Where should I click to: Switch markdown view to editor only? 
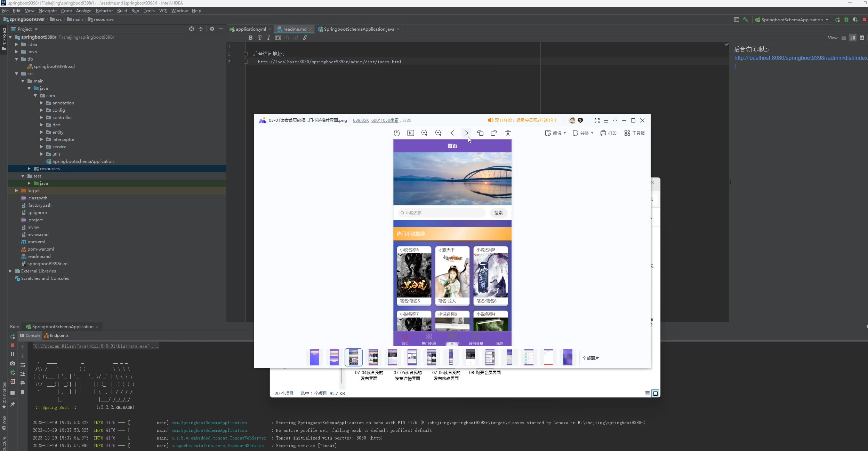coord(844,38)
